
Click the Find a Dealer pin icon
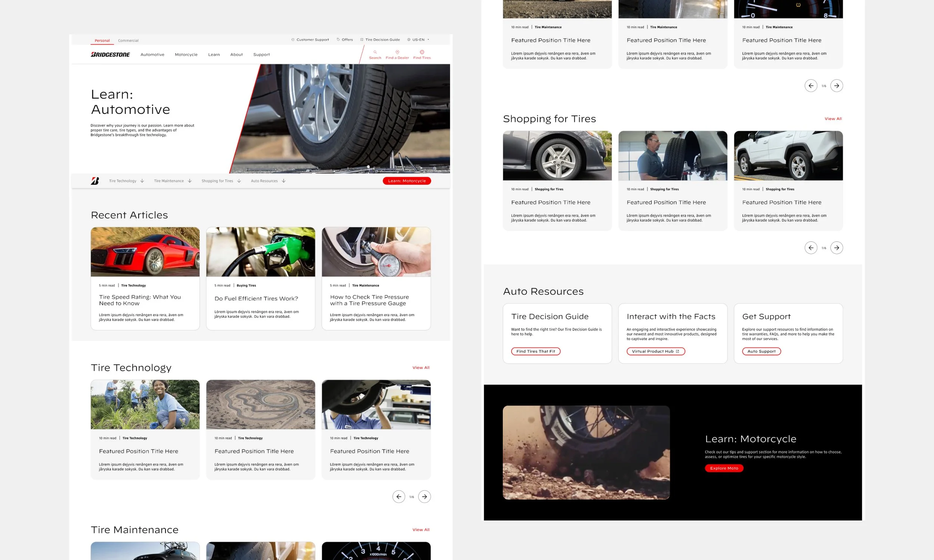397,52
